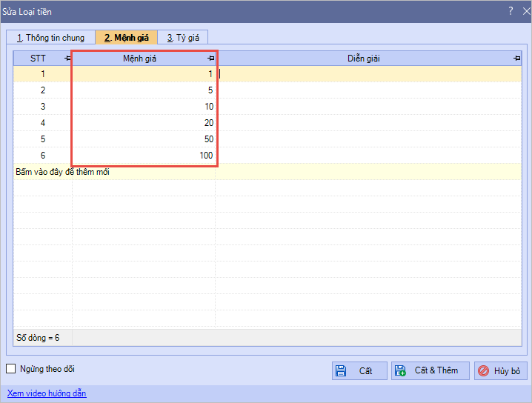Image resolution: width=532 pixels, height=403 pixels.
Task: Click the Cất & Thêm button
Action: [x=430, y=370]
